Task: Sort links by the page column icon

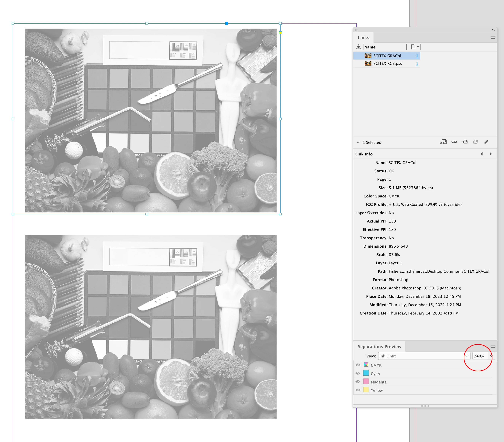Action: tap(413, 47)
